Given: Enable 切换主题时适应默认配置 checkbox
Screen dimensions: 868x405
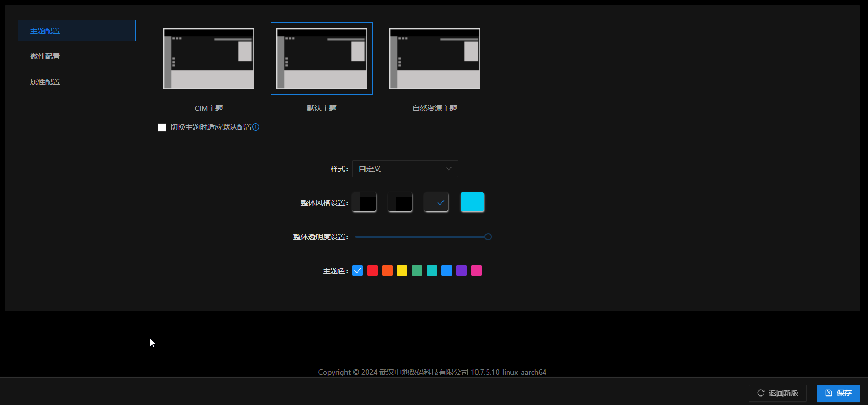Looking at the screenshot, I should coord(162,127).
